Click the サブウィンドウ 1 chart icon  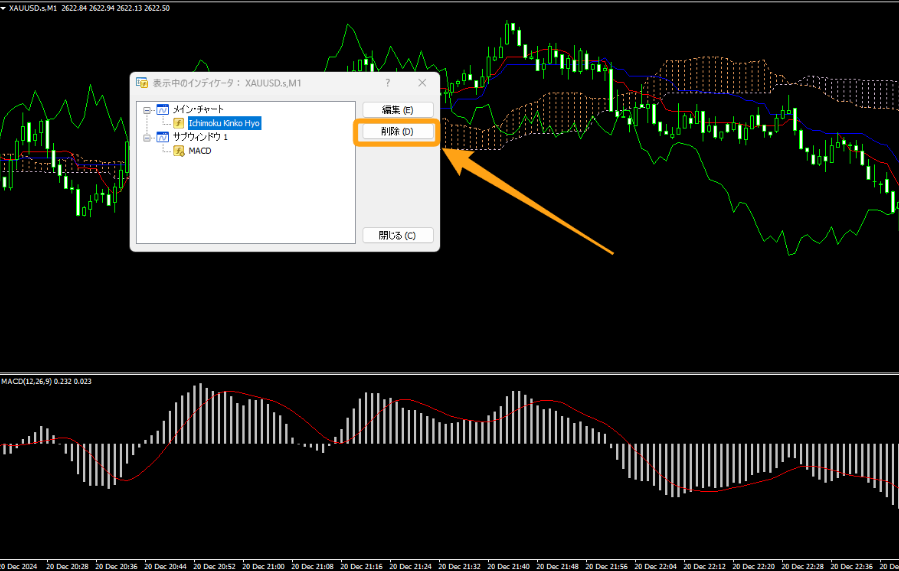pyautogui.click(x=163, y=137)
